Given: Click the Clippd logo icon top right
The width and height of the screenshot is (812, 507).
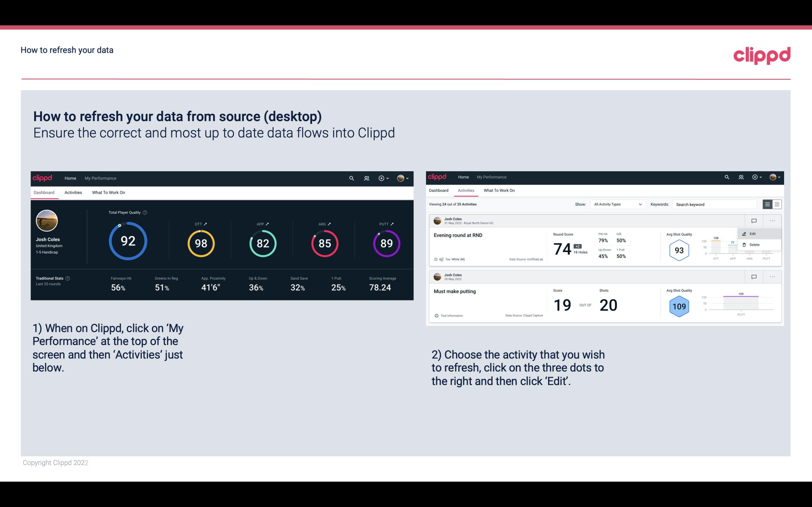Looking at the screenshot, I should point(762,55).
